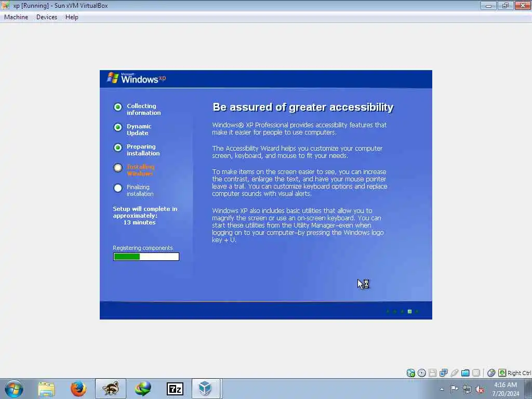This screenshot has width=532, height=399.
Task: Click the USB devices status icon
Action: (x=454, y=373)
